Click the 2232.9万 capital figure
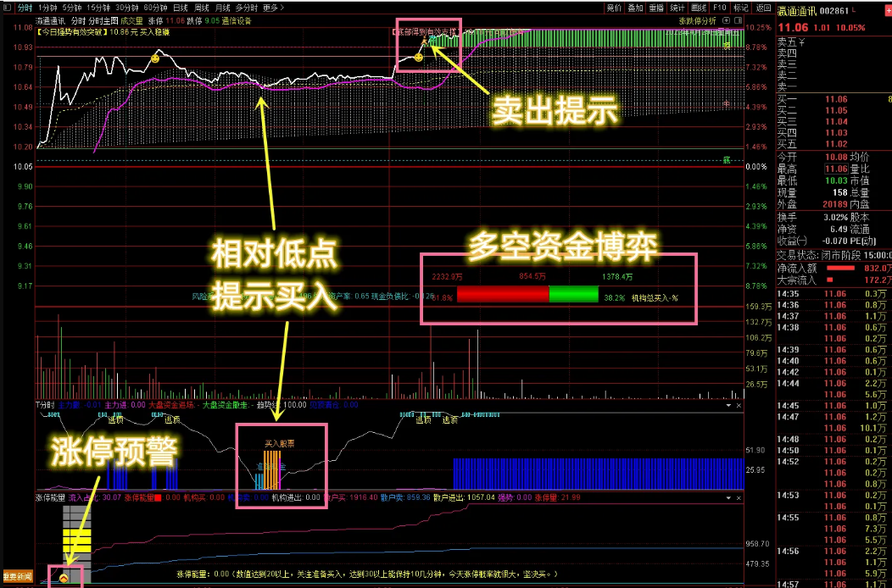This screenshot has width=892, height=588. [x=447, y=277]
